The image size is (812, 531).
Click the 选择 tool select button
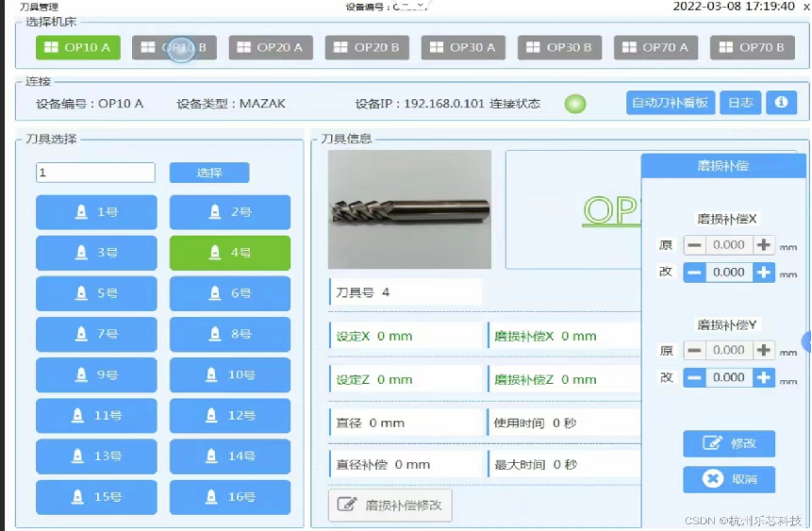(209, 173)
